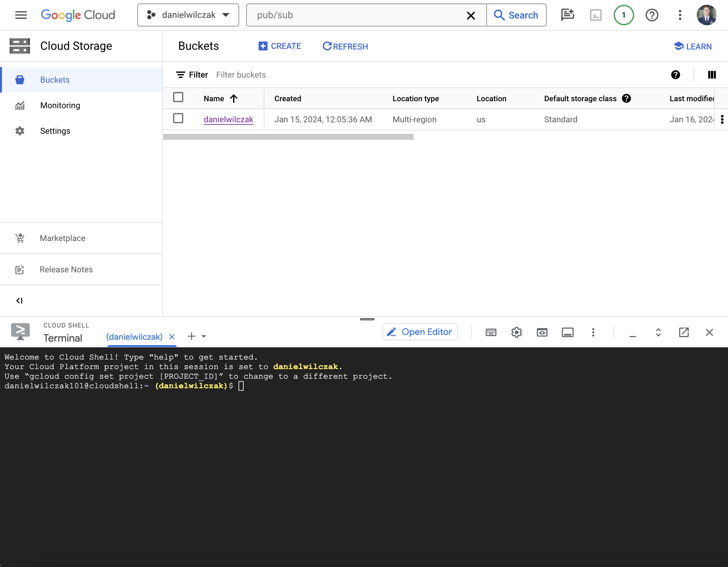Activate Cloud Shell icon in header
This screenshot has width=728, height=567.
click(596, 15)
